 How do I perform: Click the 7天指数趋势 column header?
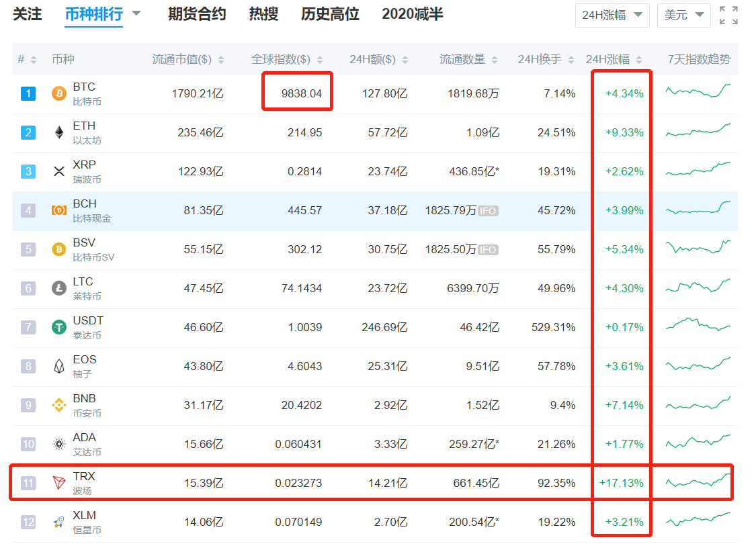click(x=699, y=59)
